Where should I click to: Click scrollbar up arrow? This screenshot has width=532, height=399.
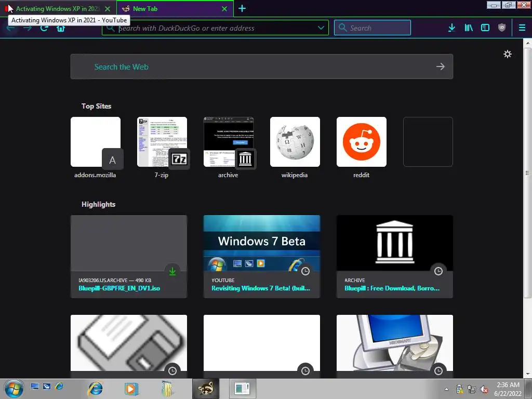click(527, 44)
